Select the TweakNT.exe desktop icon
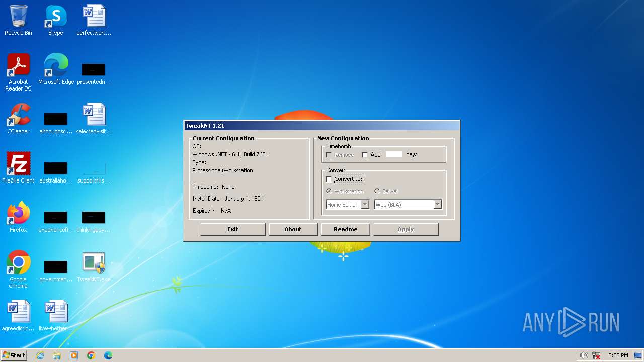 (94, 266)
